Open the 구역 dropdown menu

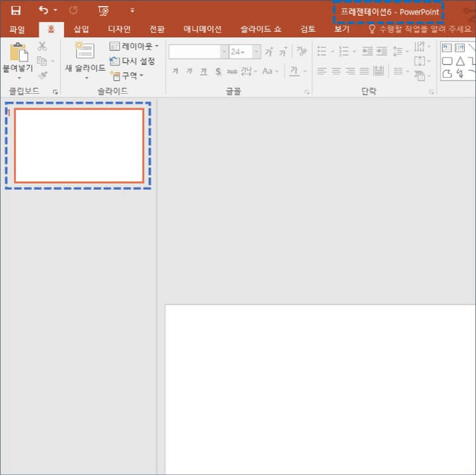click(x=126, y=75)
